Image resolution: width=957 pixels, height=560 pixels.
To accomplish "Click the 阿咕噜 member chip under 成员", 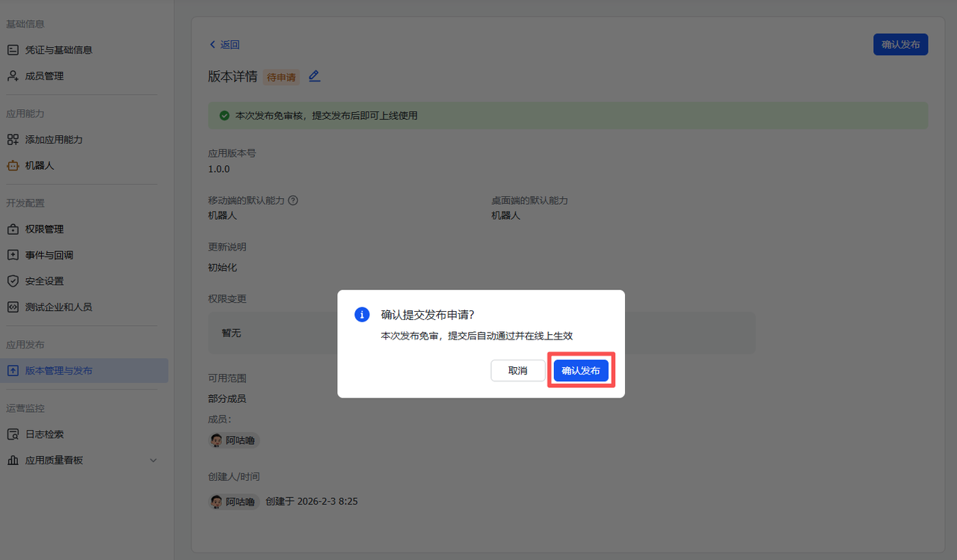I will tap(234, 440).
